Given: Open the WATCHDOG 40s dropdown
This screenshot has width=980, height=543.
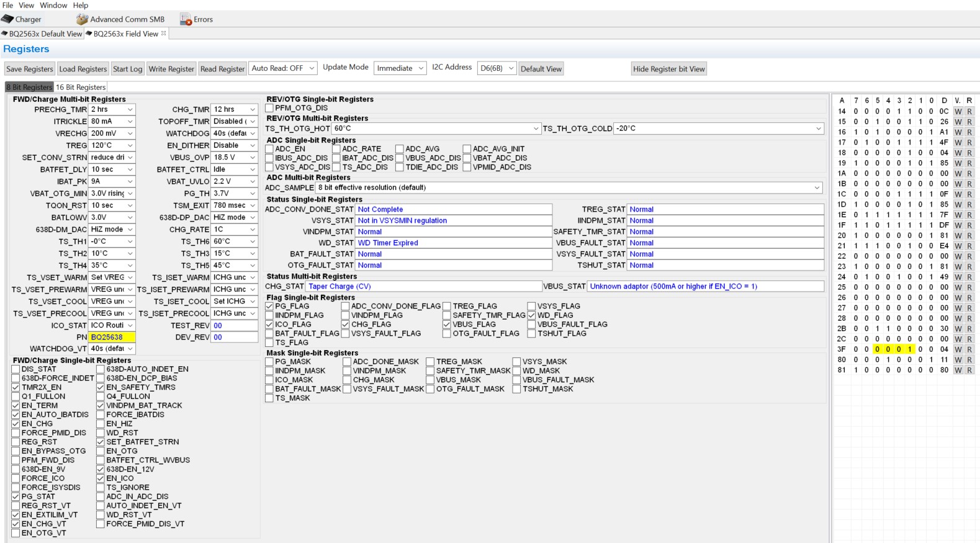Looking at the screenshot, I should (235, 133).
